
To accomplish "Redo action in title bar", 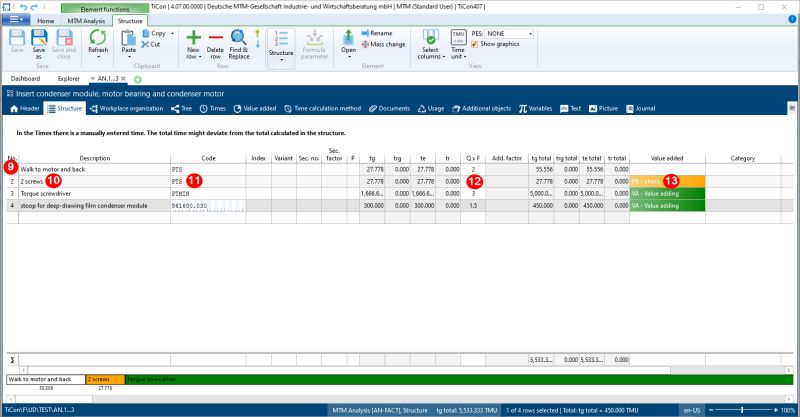I will (x=35, y=7).
